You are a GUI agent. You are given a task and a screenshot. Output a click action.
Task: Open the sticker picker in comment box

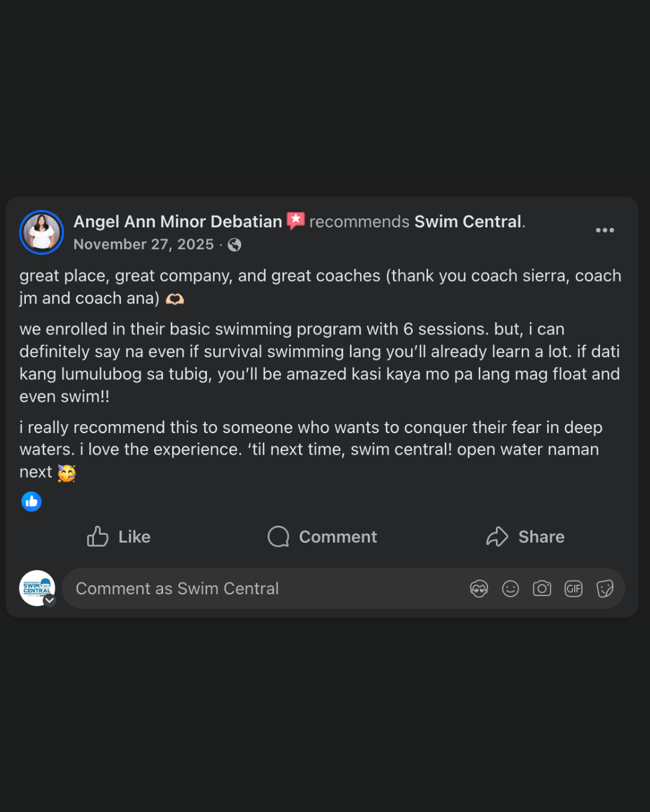605,588
